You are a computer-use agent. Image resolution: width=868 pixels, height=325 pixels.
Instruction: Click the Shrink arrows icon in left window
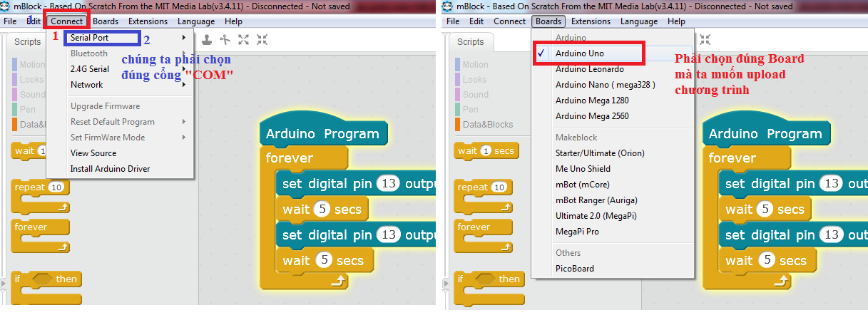(262, 40)
